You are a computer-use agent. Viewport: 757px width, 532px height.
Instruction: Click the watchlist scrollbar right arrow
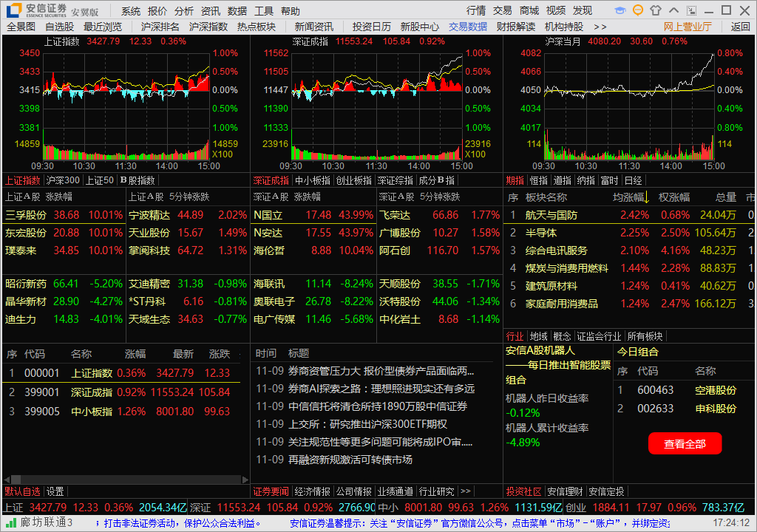pos(245,480)
